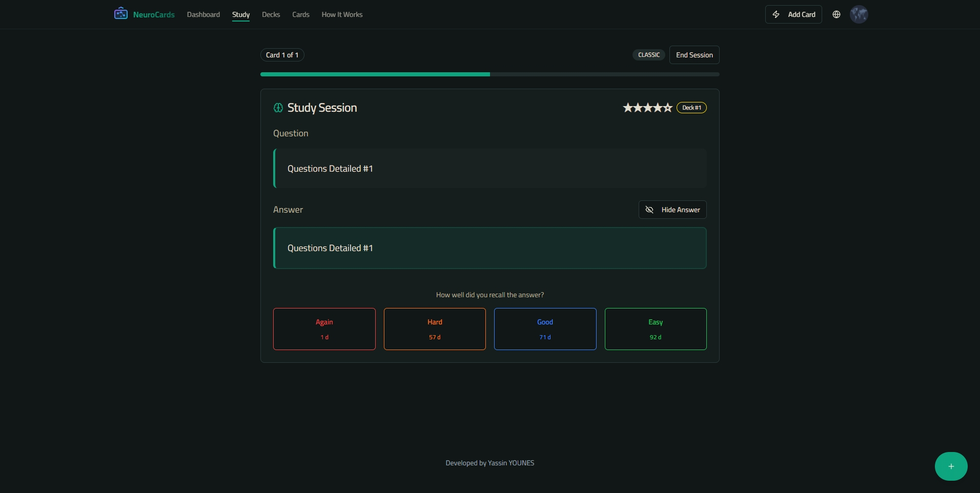The height and width of the screenshot is (493, 980).
Task: Rate the card two stars
Action: pos(638,108)
